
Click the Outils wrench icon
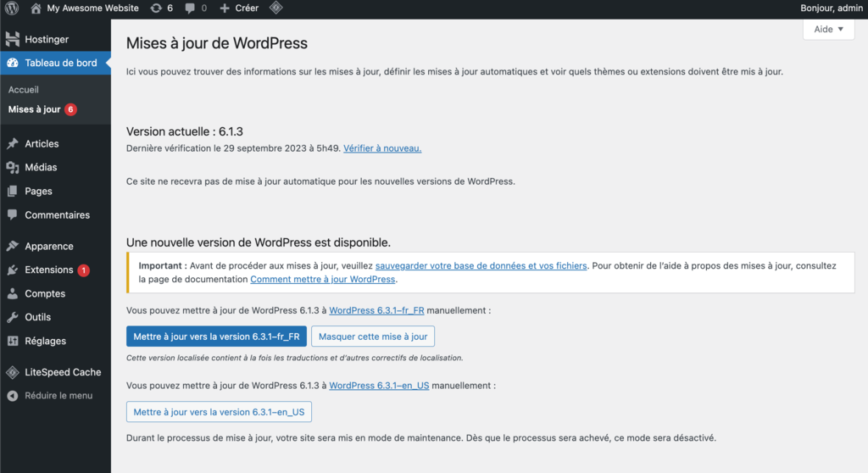click(x=12, y=317)
